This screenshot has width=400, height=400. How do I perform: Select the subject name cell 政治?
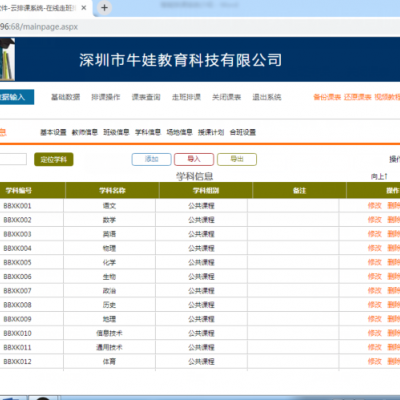(x=109, y=291)
